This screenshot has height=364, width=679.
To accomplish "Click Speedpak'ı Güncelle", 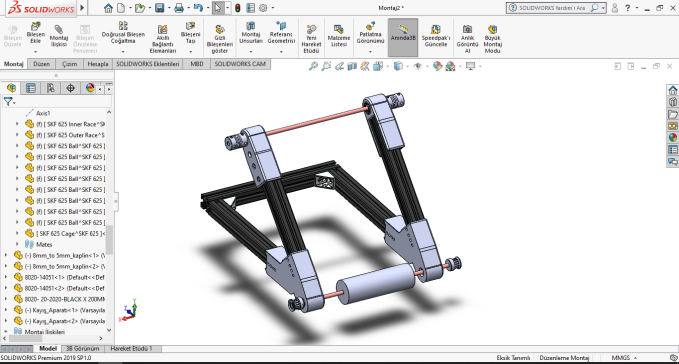I will coord(436,35).
